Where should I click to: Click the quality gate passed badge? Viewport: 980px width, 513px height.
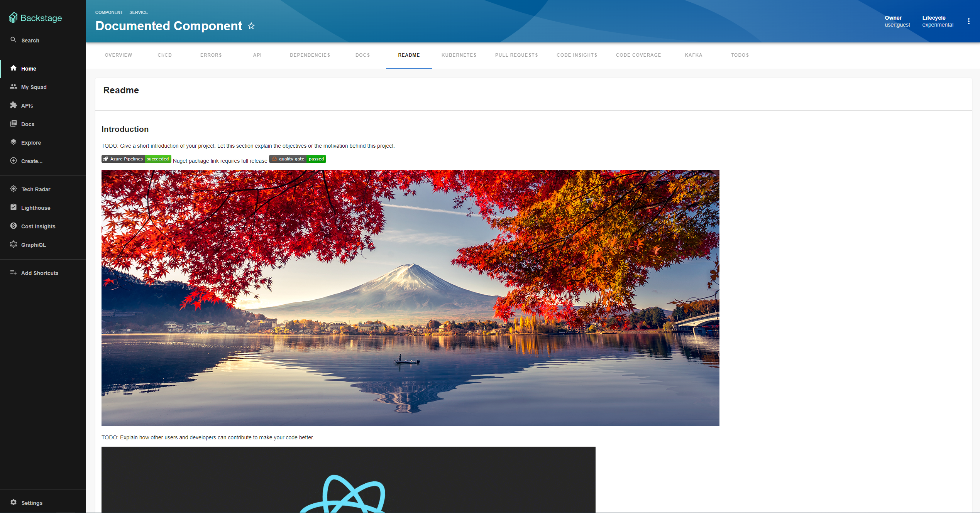point(298,159)
